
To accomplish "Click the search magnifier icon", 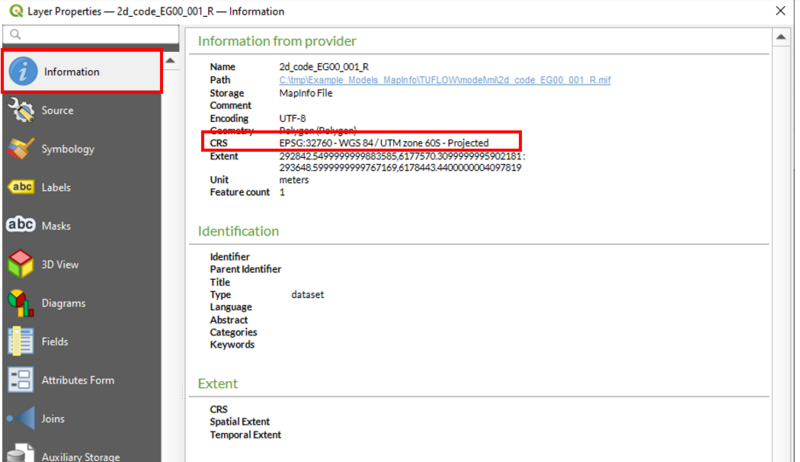I will [x=14, y=35].
